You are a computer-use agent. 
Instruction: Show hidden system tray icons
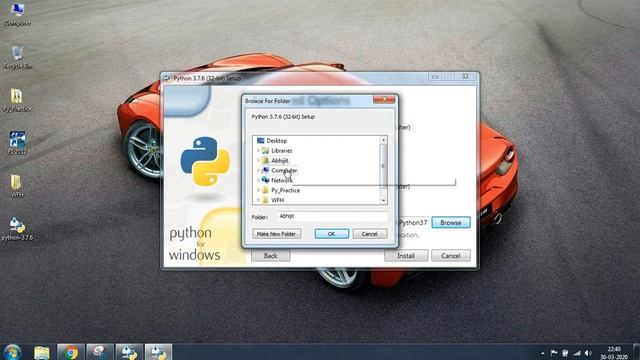(x=542, y=353)
